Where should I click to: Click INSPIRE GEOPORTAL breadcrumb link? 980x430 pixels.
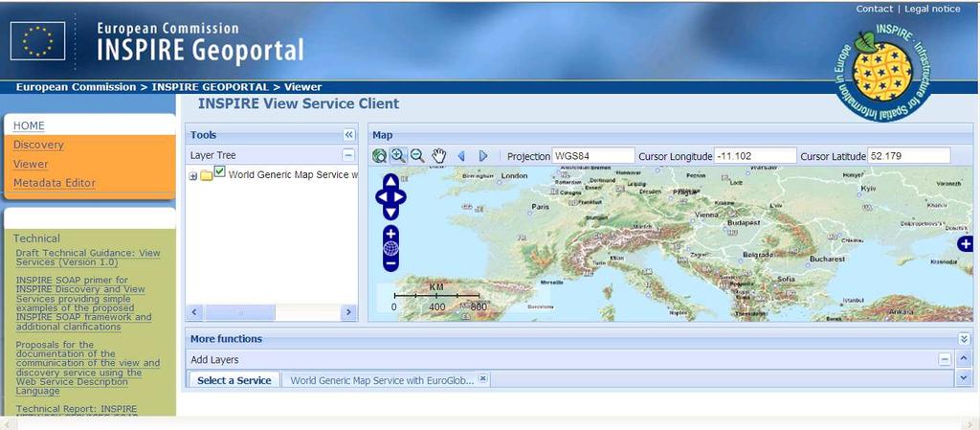[x=210, y=87]
